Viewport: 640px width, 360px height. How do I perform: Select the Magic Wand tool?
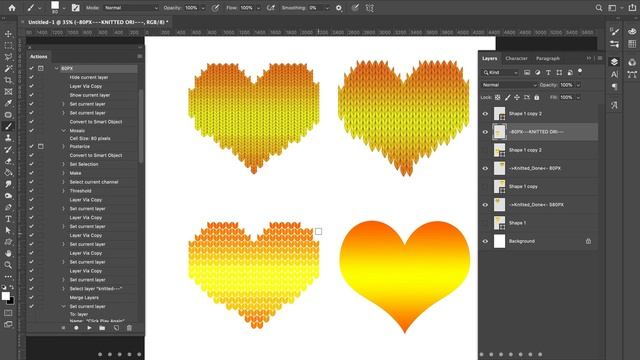point(8,68)
